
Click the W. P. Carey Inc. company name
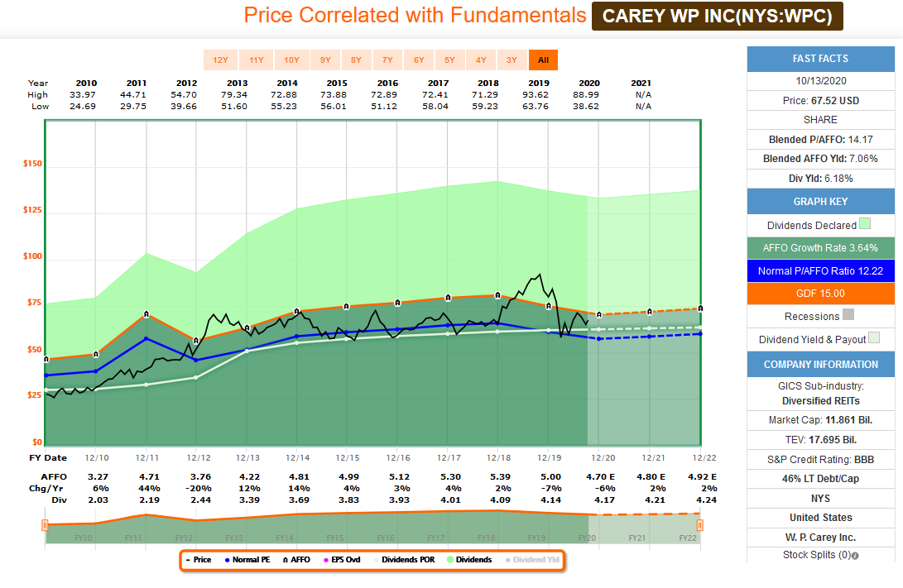pos(821,538)
